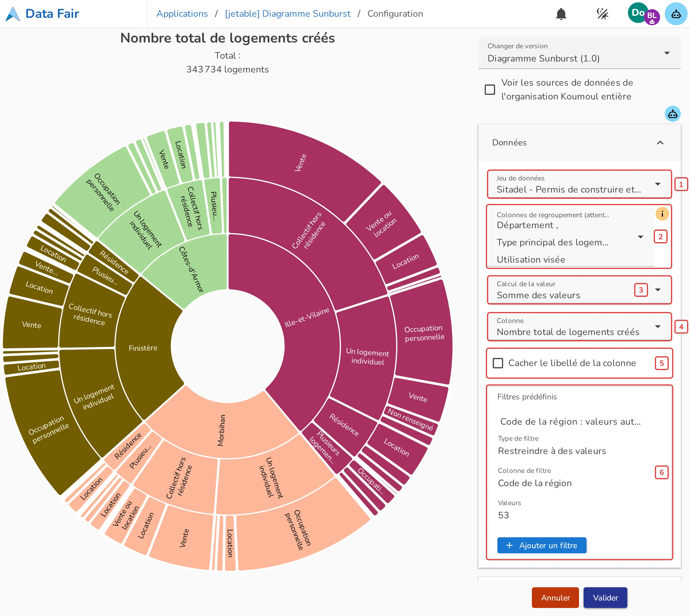Click the Data Fair logo

click(x=42, y=14)
